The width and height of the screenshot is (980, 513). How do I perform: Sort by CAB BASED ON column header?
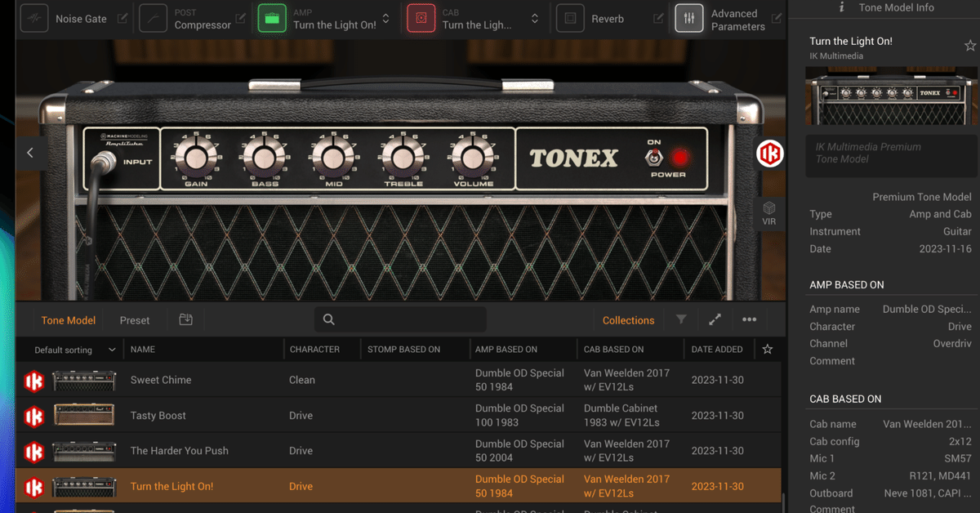click(614, 350)
